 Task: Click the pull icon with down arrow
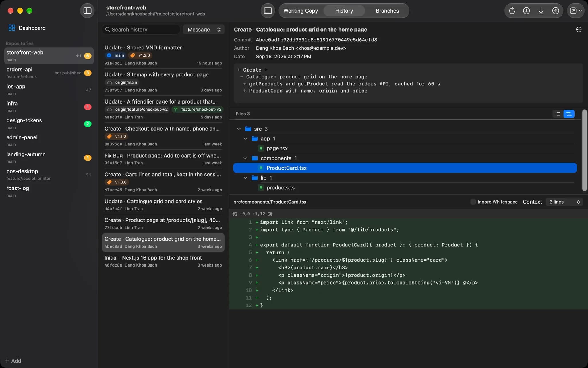[x=541, y=11]
